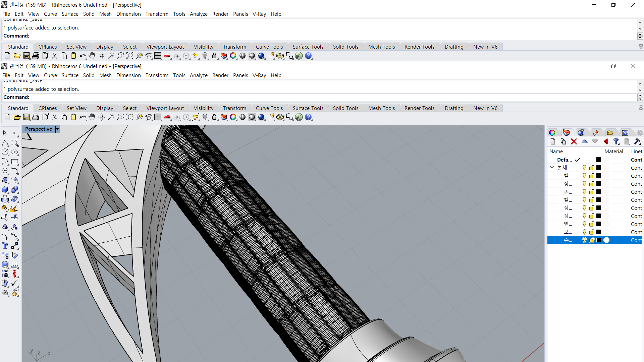
Task: Click the New Layer button in panel
Action: 553,142
